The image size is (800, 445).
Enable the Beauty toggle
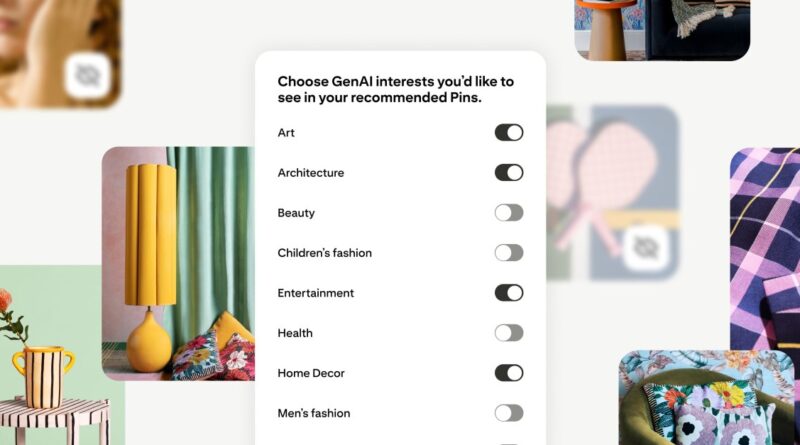click(509, 213)
